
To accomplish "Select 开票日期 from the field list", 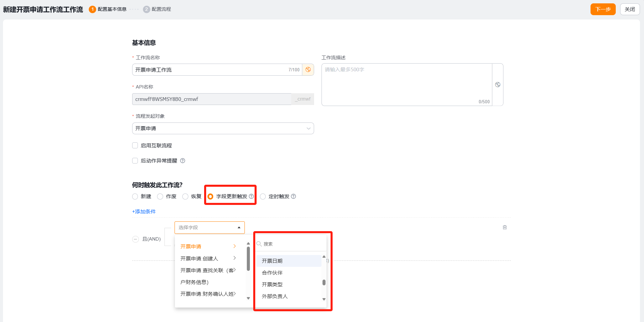I will click(x=272, y=261).
